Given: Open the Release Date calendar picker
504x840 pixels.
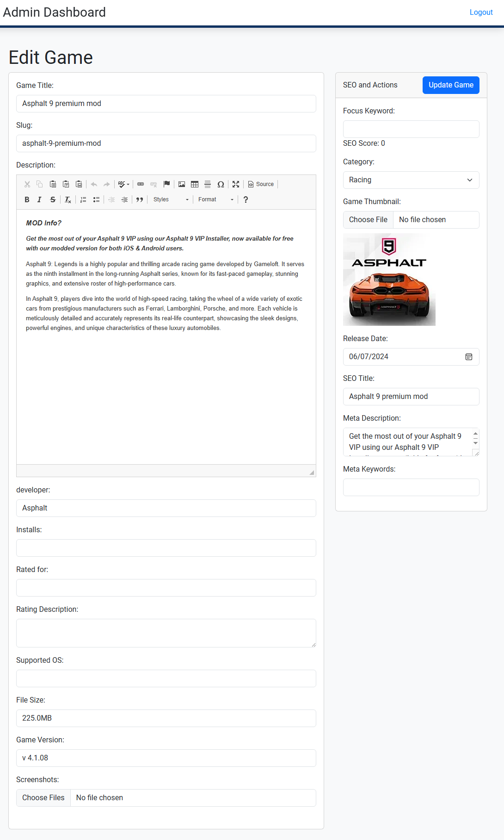Looking at the screenshot, I should point(469,357).
